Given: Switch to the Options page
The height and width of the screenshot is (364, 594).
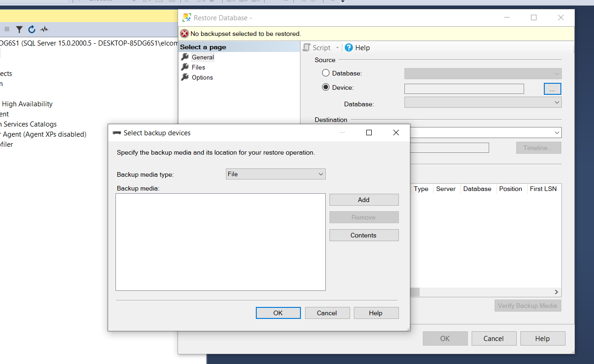Looking at the screenshot, I should pos(202,77).
